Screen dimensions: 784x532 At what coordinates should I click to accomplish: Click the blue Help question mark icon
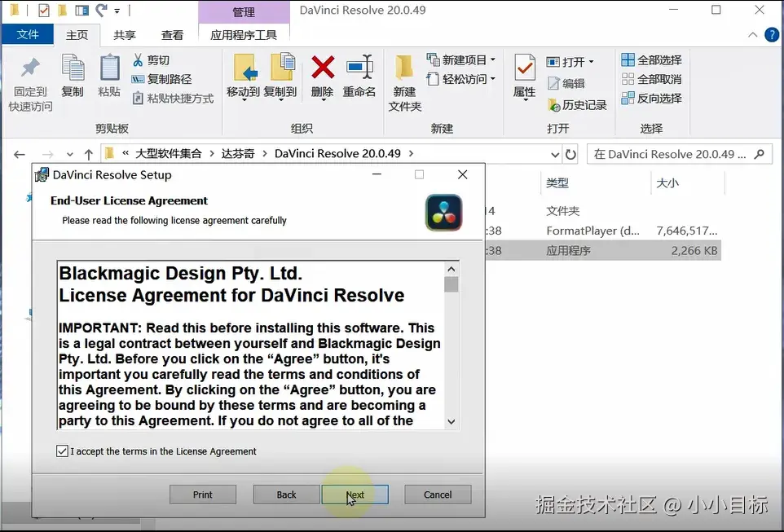click(x=772, y=34)
